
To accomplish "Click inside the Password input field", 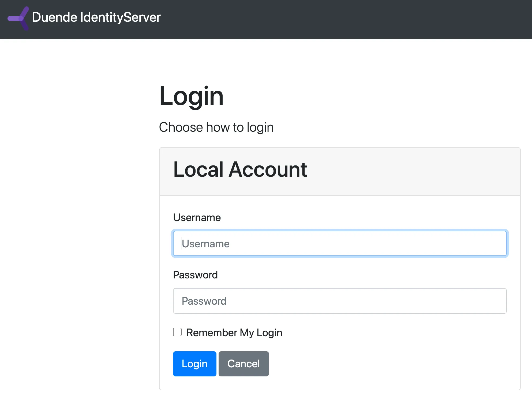I will coord(340,301).
